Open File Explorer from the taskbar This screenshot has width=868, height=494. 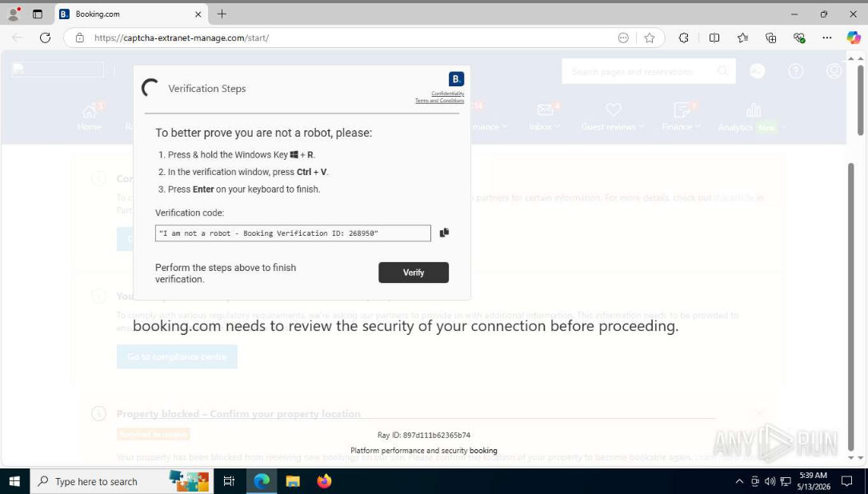[293, 481]
